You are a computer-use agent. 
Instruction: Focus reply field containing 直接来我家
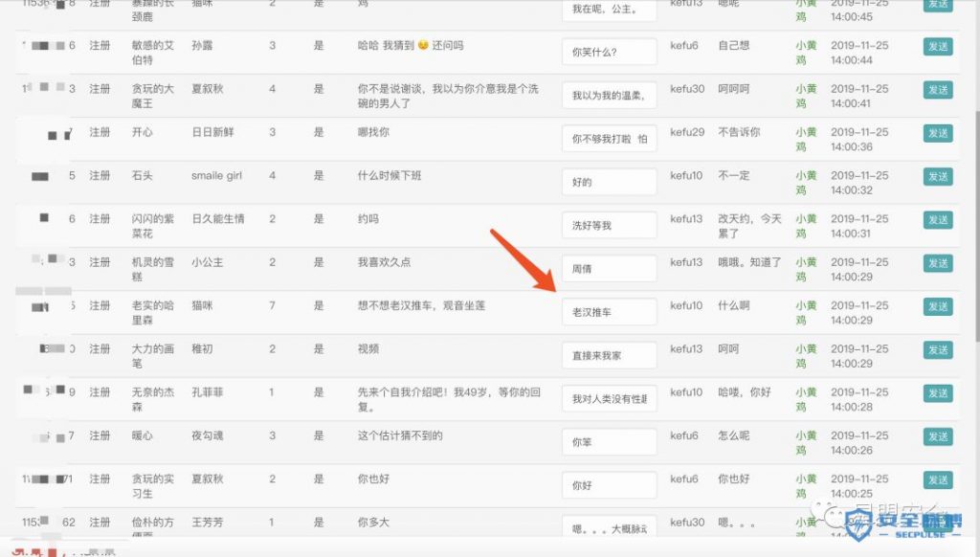[610, 355]
